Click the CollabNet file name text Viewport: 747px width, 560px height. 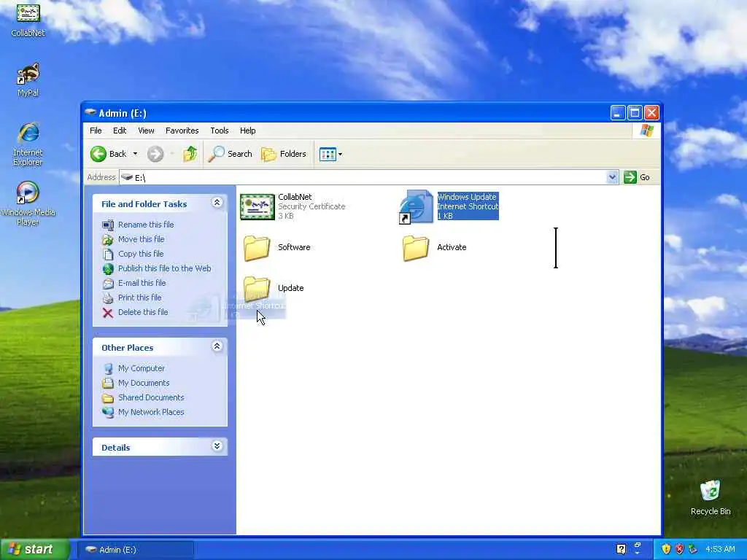coord(295,197)
